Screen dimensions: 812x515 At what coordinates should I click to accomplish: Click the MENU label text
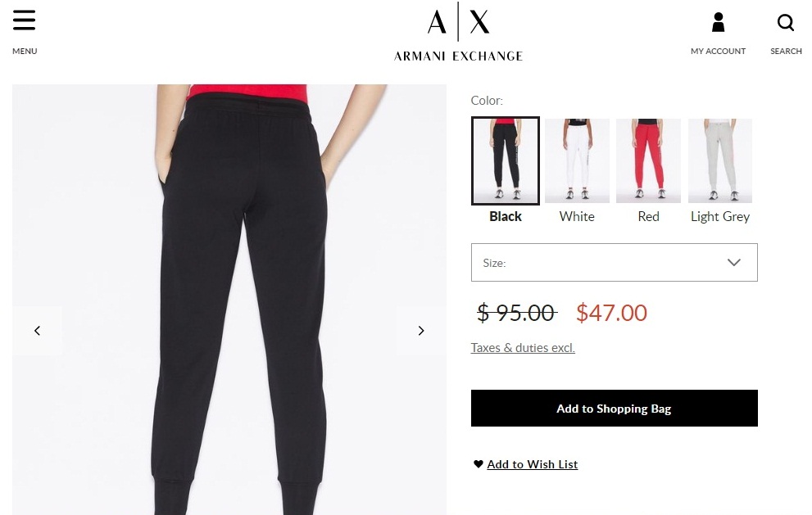click(25, 51)
